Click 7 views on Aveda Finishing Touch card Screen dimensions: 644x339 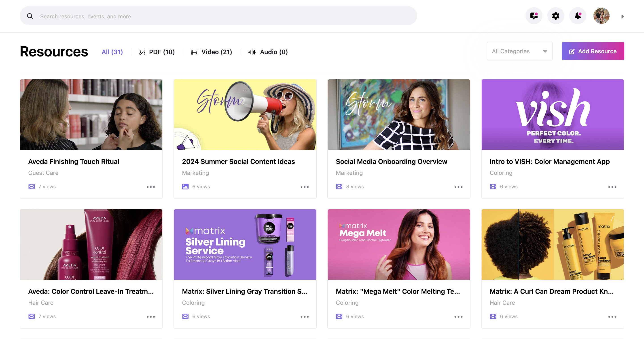pyautogui.click(x=47, y=187)
